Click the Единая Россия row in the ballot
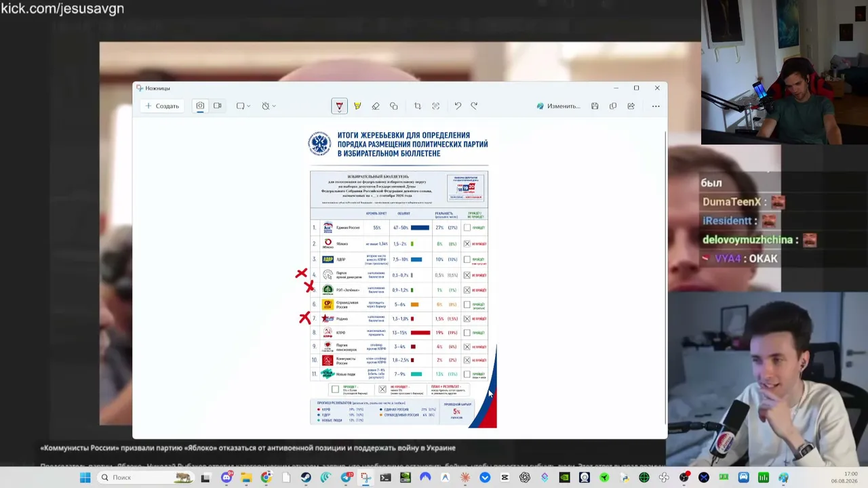The image size is (868, 488). (x=399, y=228)
